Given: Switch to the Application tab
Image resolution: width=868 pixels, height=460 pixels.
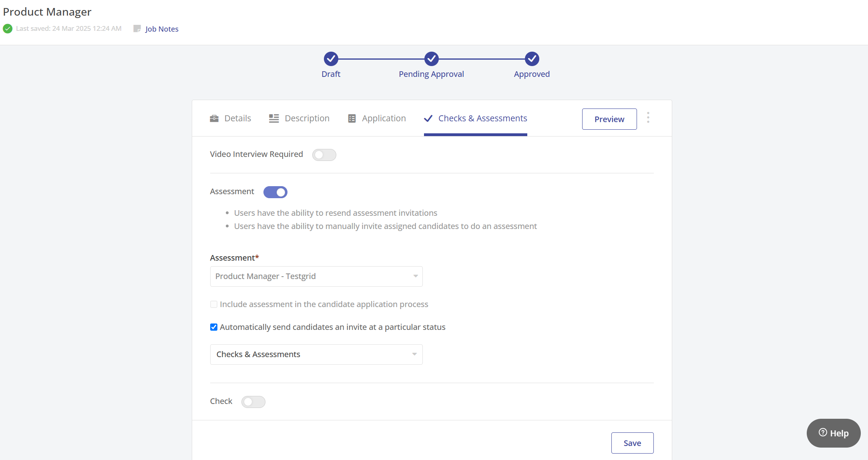Looking at the screenshot, I should (x=384, y=119).
